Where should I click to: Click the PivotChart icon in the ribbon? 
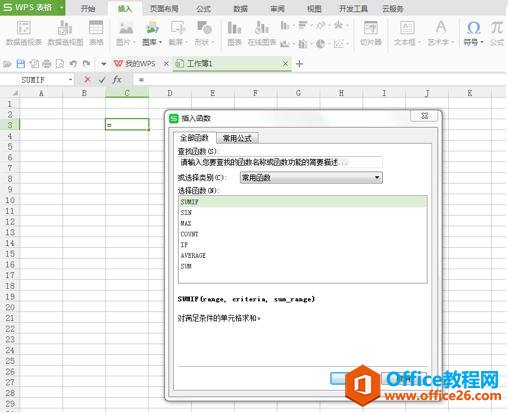click(x=65, y=28)
